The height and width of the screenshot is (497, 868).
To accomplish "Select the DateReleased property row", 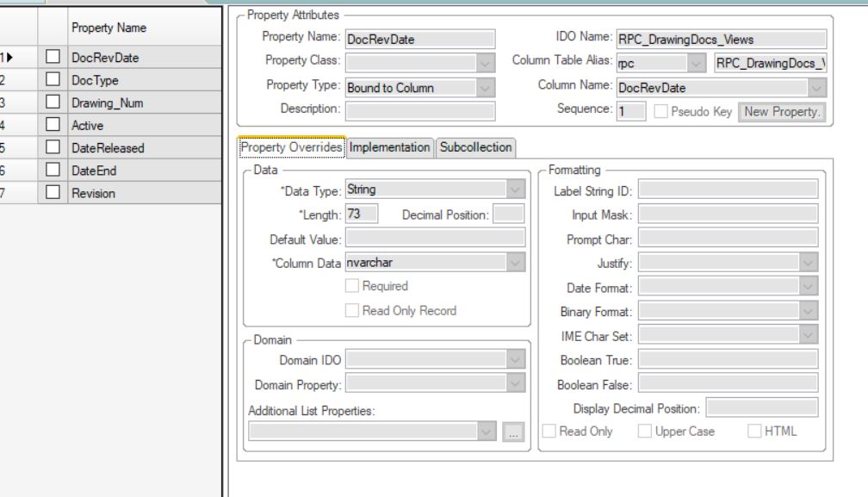I will 145,148.
